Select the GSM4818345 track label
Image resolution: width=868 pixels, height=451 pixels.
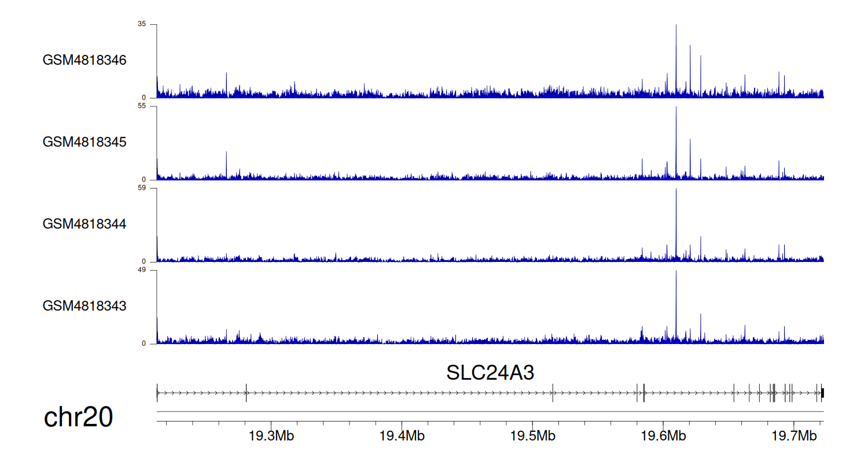tap(84, 142)
